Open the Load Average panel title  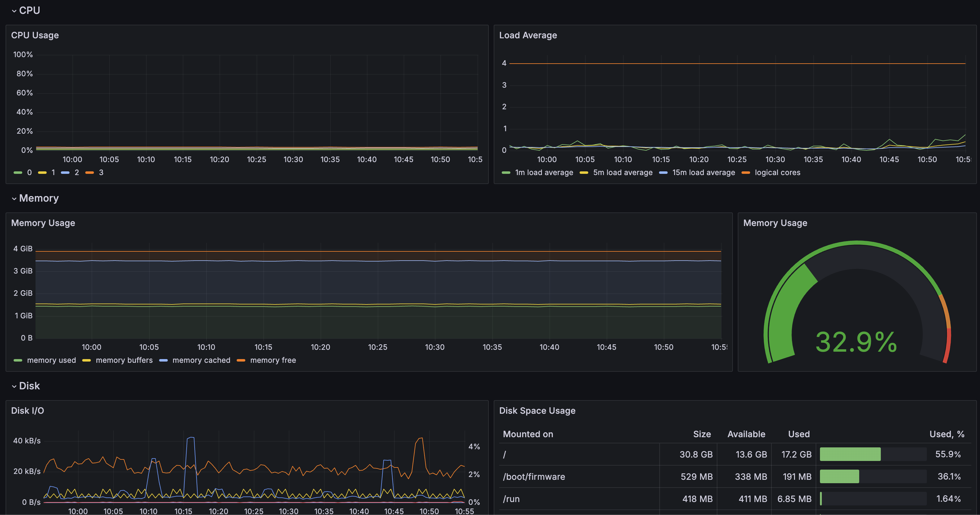528,35
